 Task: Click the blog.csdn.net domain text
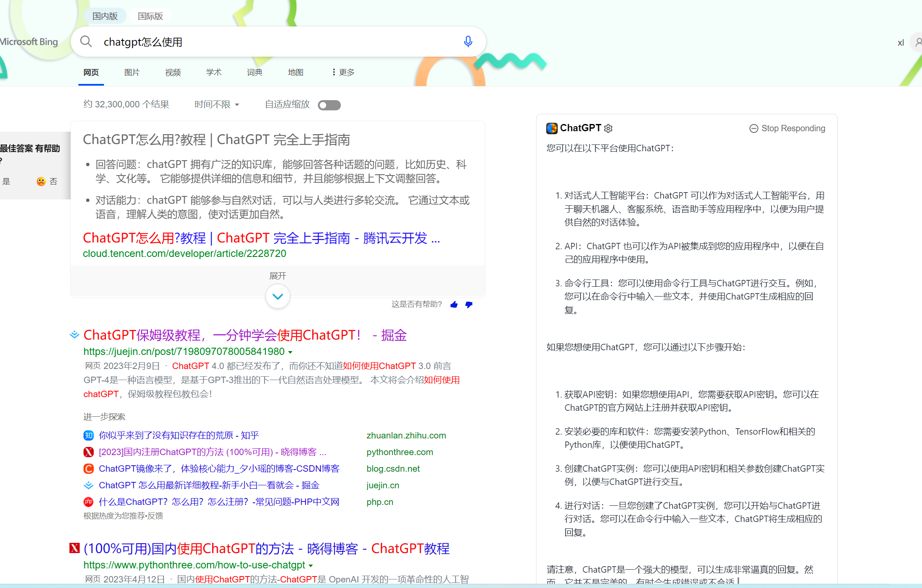(x=393, y=469)
